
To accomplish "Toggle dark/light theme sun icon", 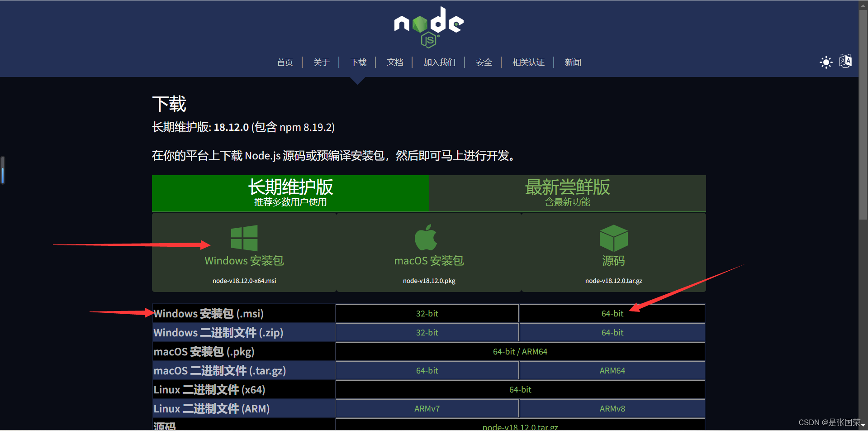I will pos(826,62).
